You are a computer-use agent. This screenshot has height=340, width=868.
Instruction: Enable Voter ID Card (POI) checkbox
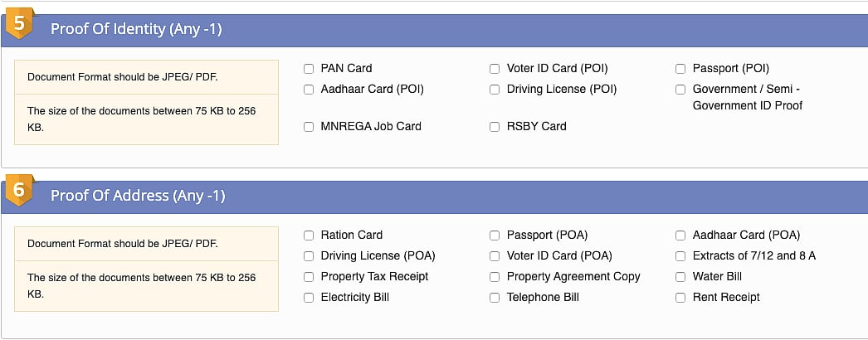495,69
